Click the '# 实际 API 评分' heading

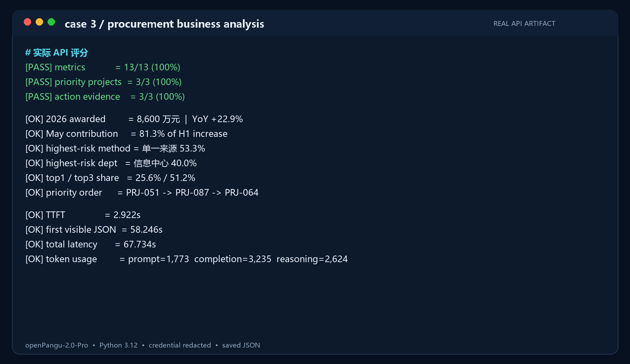pos(57,52)
